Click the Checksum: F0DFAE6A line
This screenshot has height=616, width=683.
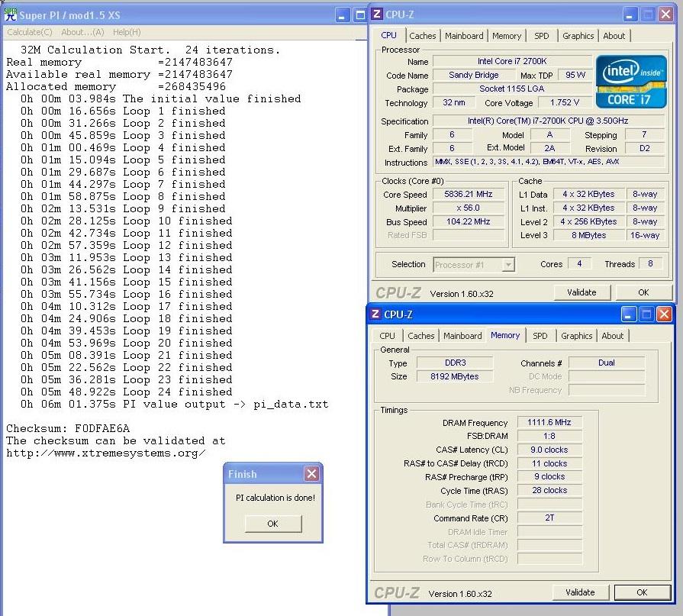point(67,429)
